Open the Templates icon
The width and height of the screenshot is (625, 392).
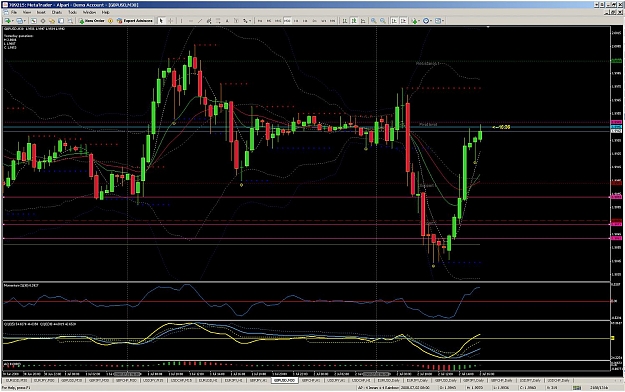click(x=437, y=21)
